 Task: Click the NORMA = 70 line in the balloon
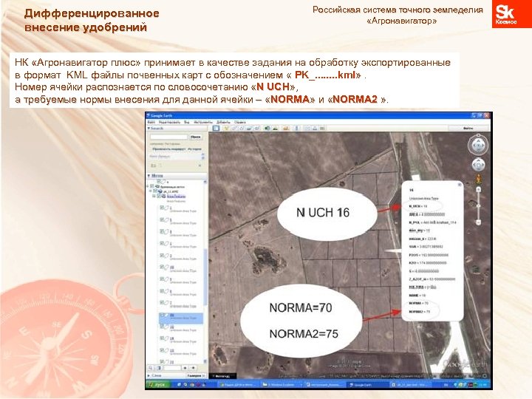click(x=419, y=304)
